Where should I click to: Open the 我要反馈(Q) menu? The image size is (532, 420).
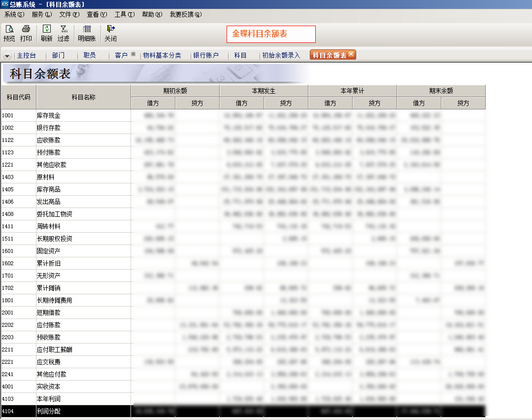[185, 15]
